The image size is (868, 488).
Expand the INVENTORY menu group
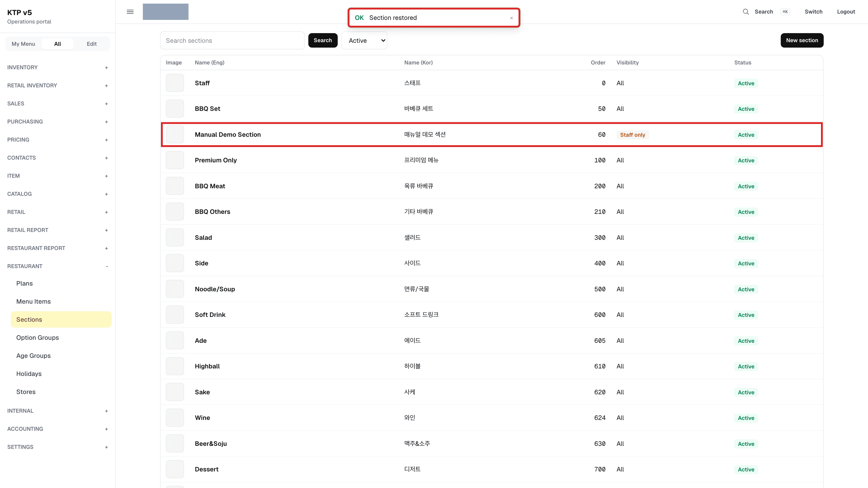point(58,67)
